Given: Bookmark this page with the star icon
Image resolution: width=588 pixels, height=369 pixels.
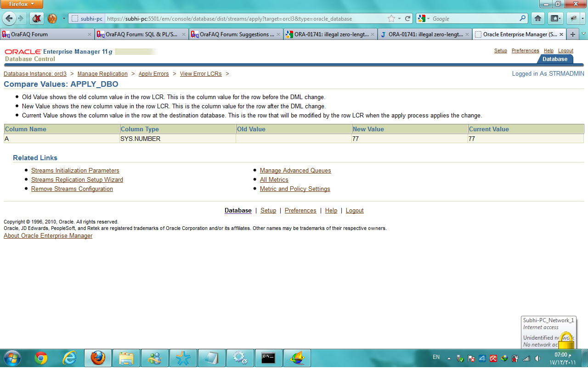Looking at the screenshot, I should tap(391, 19).
